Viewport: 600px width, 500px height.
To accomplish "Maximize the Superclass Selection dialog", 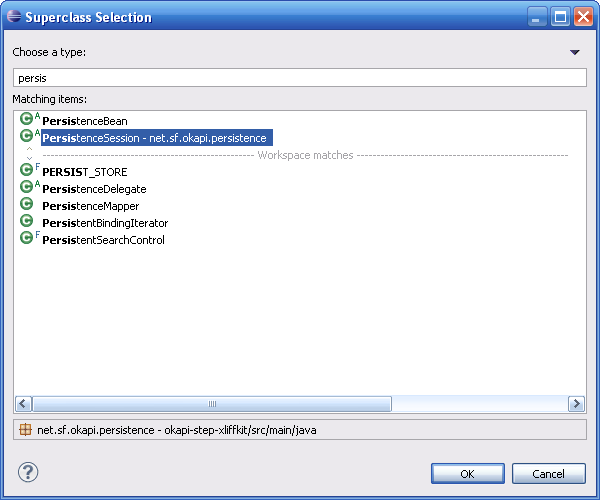I will pos(560,17).
